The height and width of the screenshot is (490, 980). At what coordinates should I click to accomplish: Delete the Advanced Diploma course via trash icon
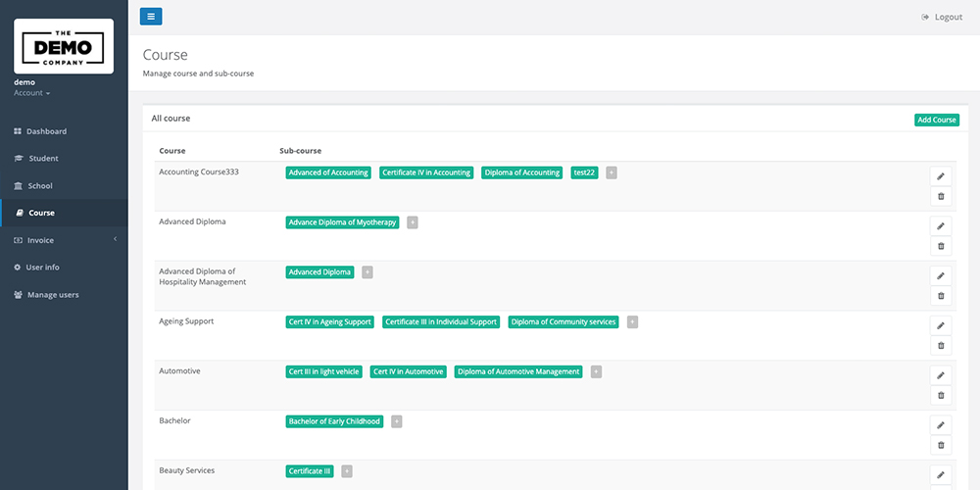941,246
